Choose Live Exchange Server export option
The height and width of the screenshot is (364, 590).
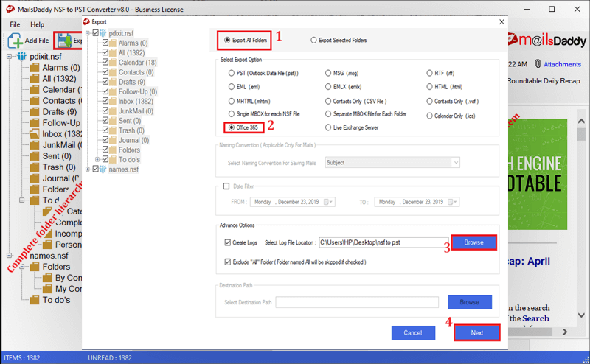[328, 127]
